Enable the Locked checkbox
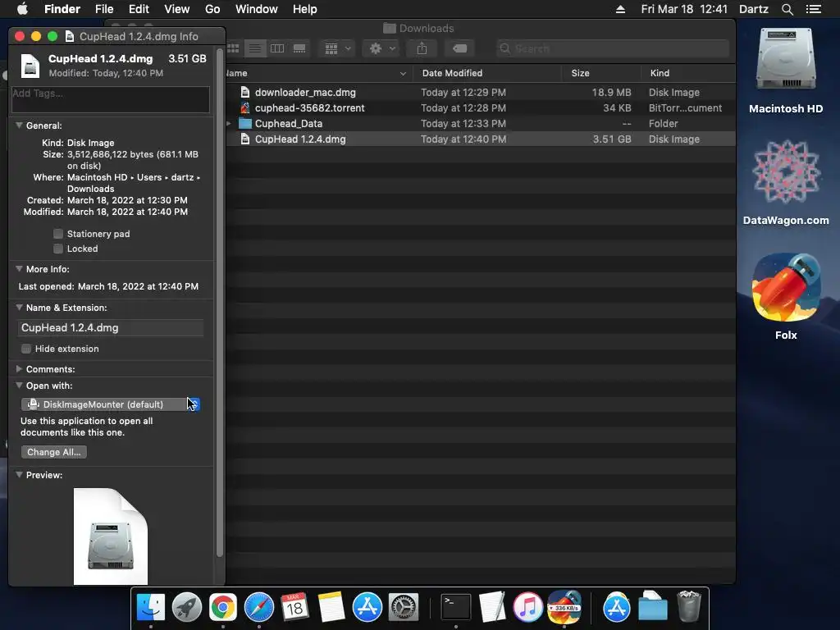Image resolution: width=840 pixels, height=630 pixels. (x=58, y=249)
